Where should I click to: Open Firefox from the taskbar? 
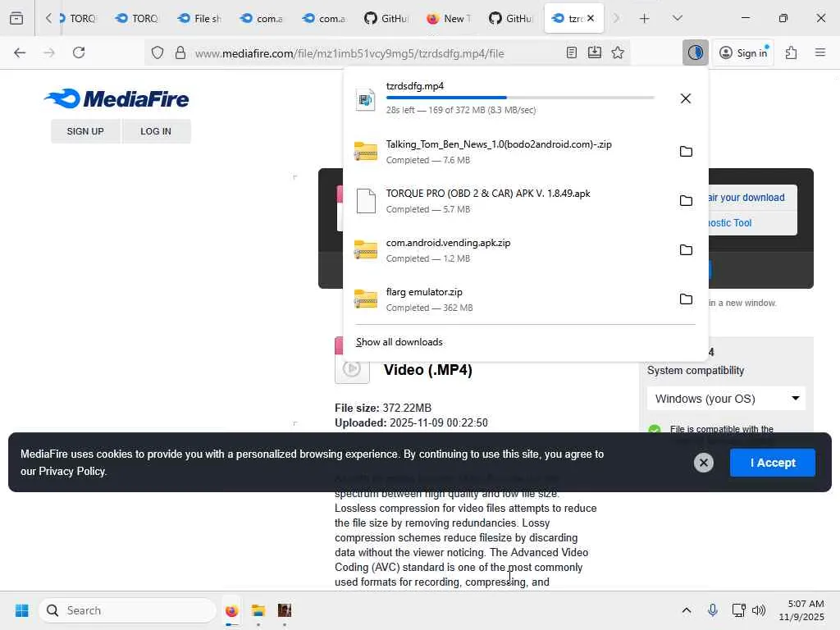coord(231,610)
